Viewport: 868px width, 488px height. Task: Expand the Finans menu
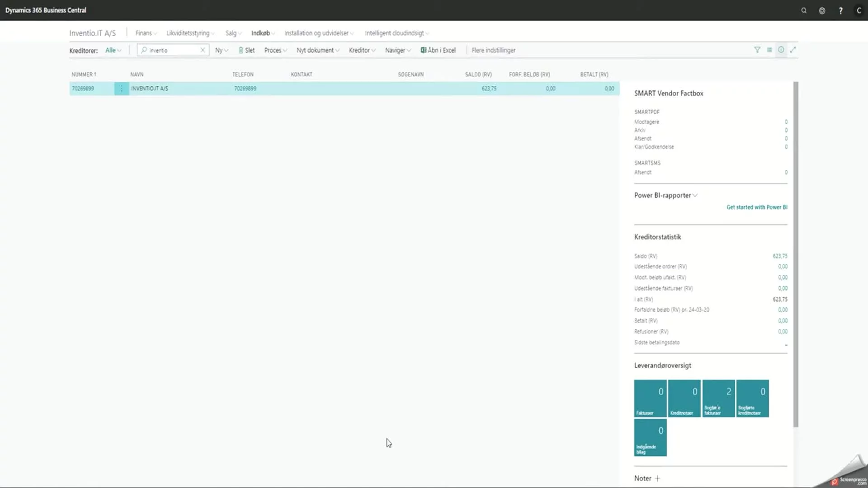[x=146, y=33]
